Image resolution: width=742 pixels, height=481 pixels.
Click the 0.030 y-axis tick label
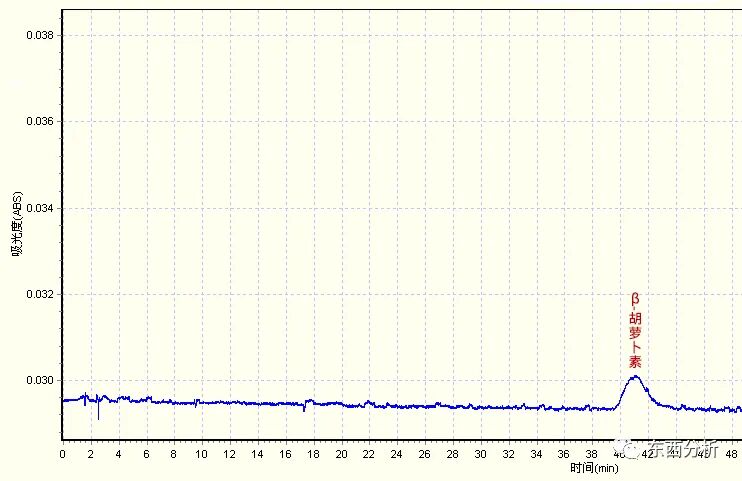click(x=38, y=381)
